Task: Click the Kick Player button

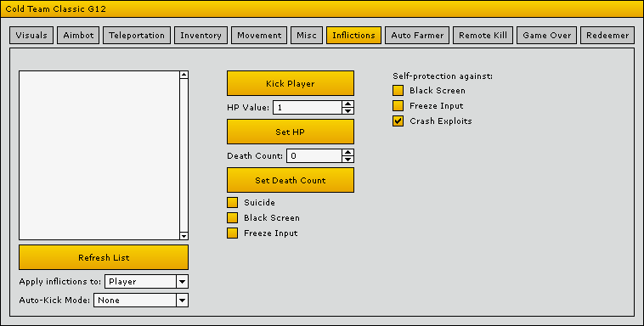Action: coord(291,83)
